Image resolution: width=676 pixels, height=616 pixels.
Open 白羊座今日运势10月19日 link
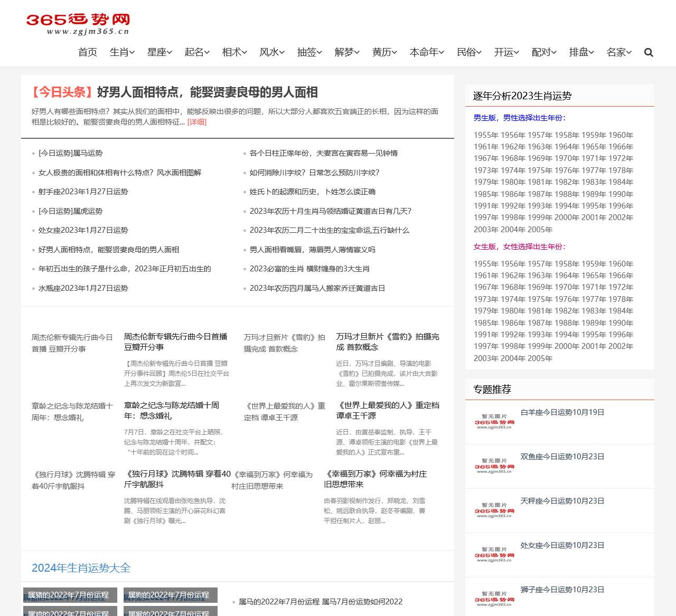point(562,412)
